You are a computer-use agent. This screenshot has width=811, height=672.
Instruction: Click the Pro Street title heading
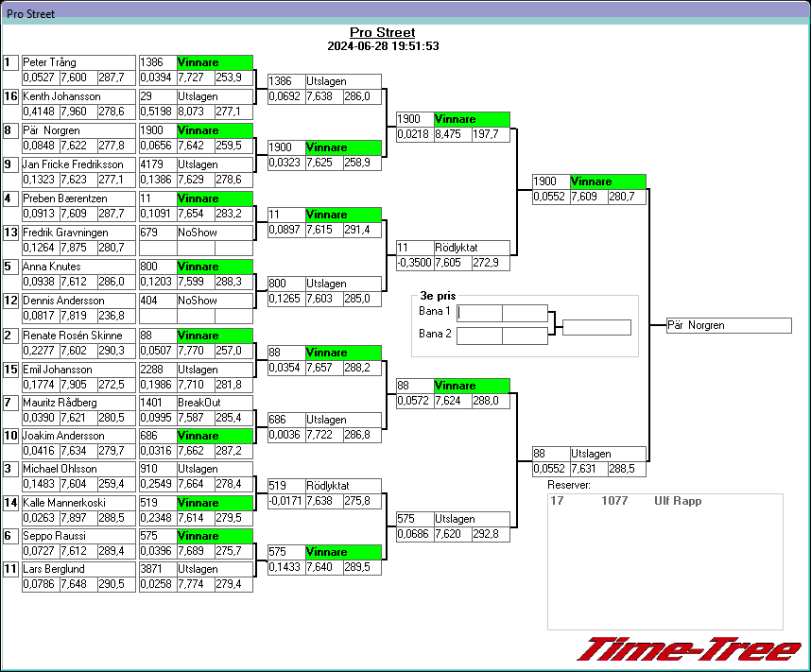click(x=382, y=32)
